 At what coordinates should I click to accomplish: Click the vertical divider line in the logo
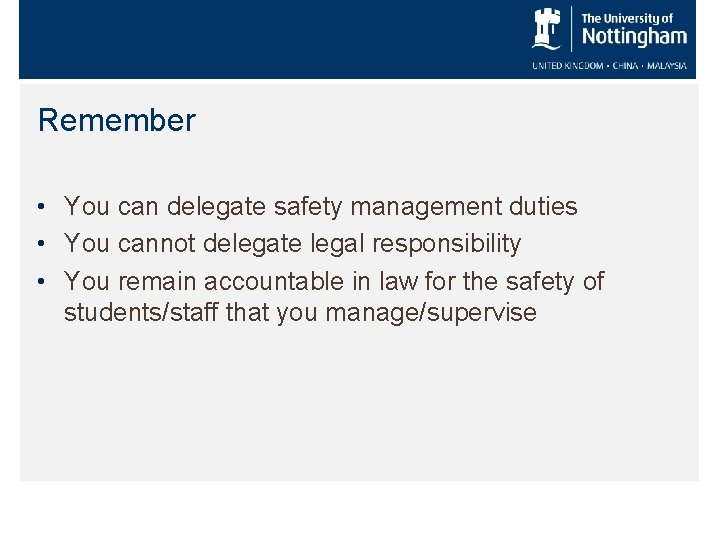click(x=572, y=28)
